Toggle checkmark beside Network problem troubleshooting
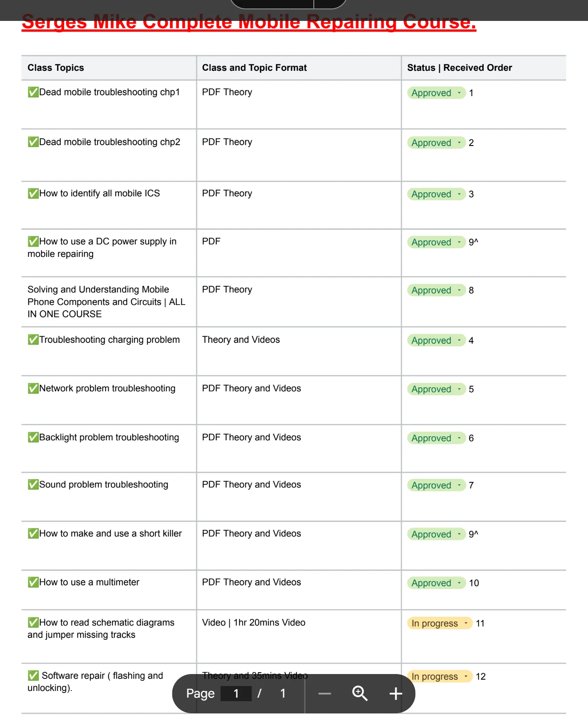 point(33,388)
